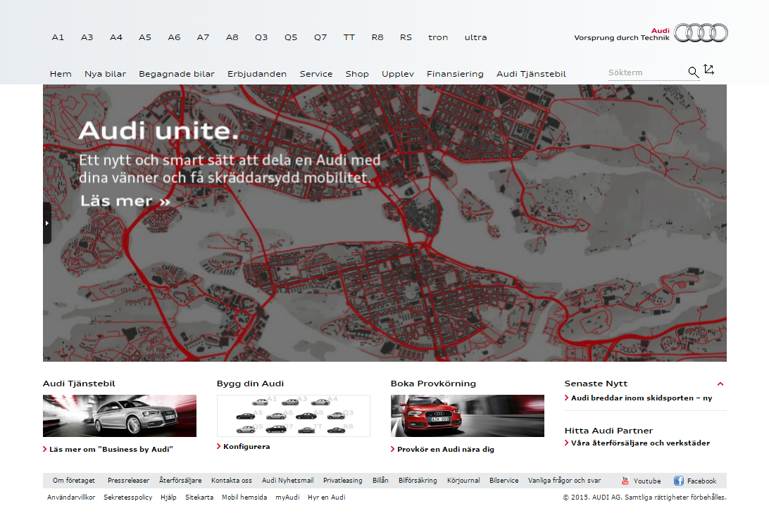Image resolution: width=769 pixels, height=532 pixels.
Task: Select the A4 model link
Action: (116, 37)
